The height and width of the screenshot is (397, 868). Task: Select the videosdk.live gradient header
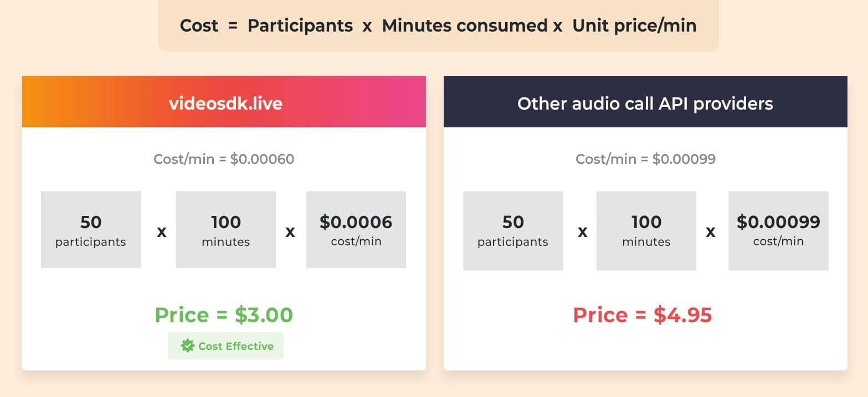[x=224, y=102]
